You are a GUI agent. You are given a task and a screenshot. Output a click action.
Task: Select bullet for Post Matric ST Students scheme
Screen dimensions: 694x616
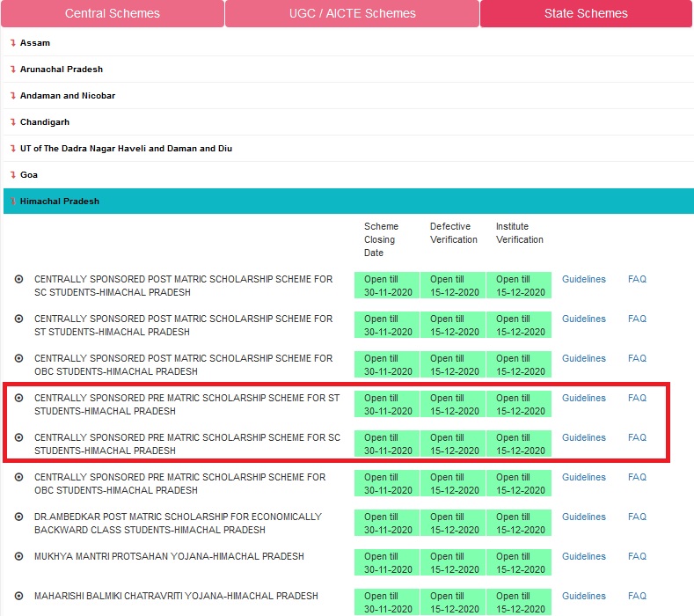pyautogui.click(x=18, y=319)
